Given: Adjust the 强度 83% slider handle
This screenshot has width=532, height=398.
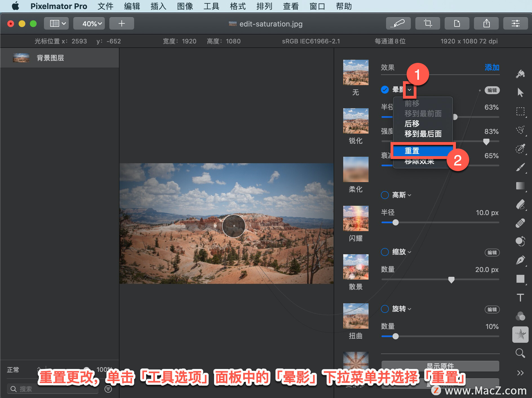Looking at the screenshot, I should tap(486, 141).
